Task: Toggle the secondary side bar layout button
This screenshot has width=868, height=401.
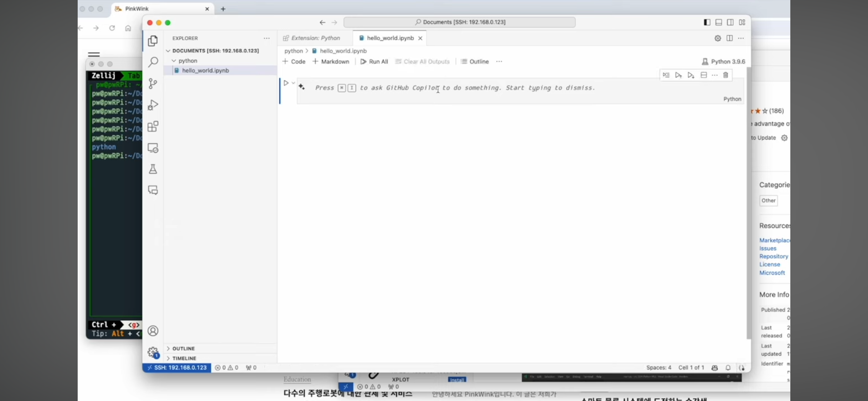Action: 730,22
